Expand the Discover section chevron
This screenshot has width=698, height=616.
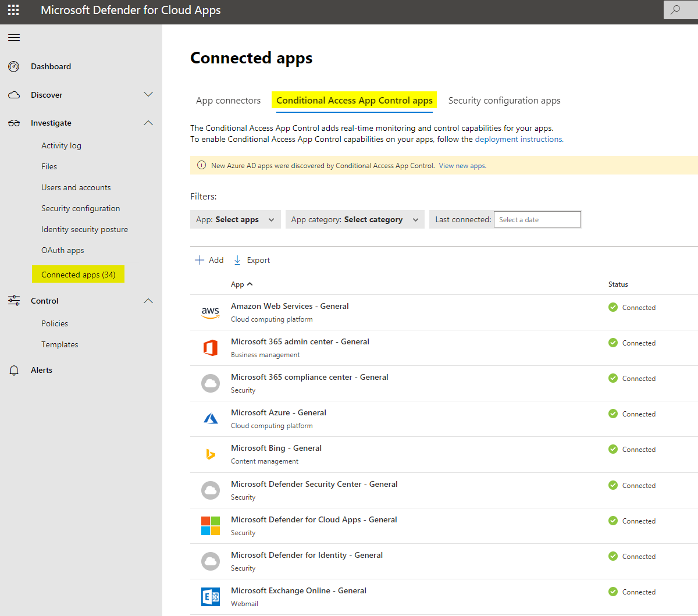(x=148, y=95)
